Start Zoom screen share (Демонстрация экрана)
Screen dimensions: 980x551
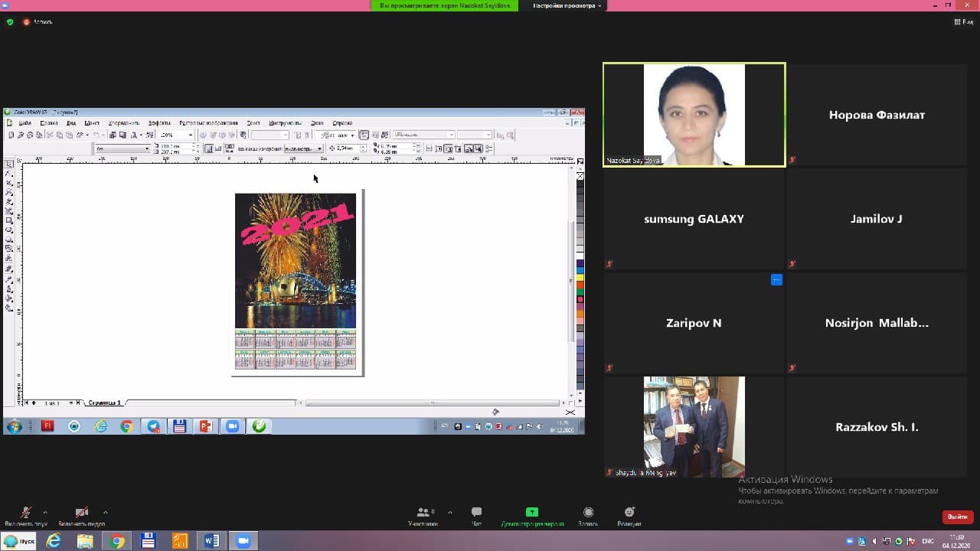[532, 517]
